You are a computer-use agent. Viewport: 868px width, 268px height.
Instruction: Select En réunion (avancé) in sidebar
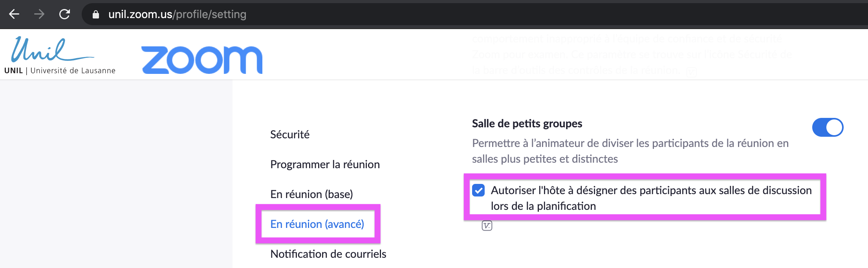pyautogui.click(x=317, y=224)
